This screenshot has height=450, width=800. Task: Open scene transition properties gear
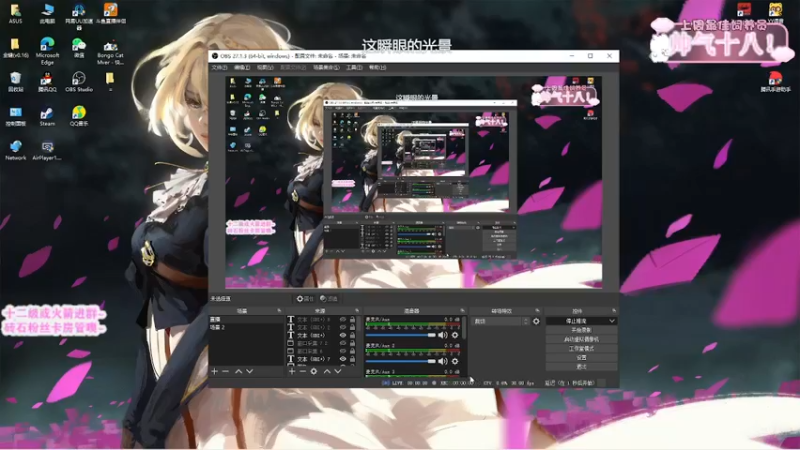point(536,321)
